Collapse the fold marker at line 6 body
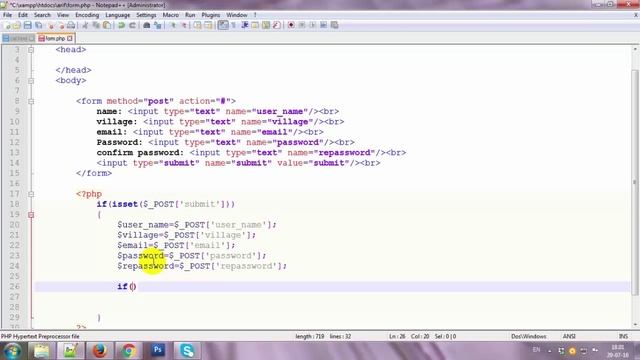The image size is (640, 360). [x=31, y=81]
